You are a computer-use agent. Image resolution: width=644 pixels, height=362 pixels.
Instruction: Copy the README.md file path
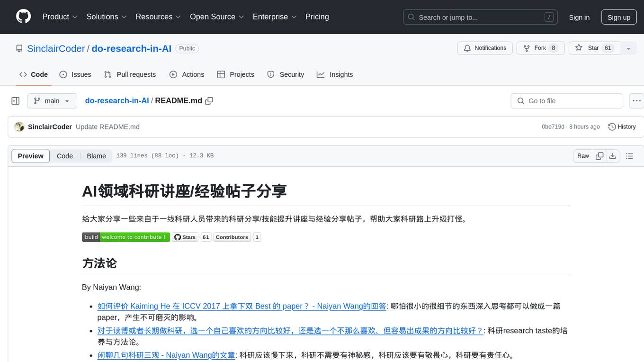tap(209, 100)
